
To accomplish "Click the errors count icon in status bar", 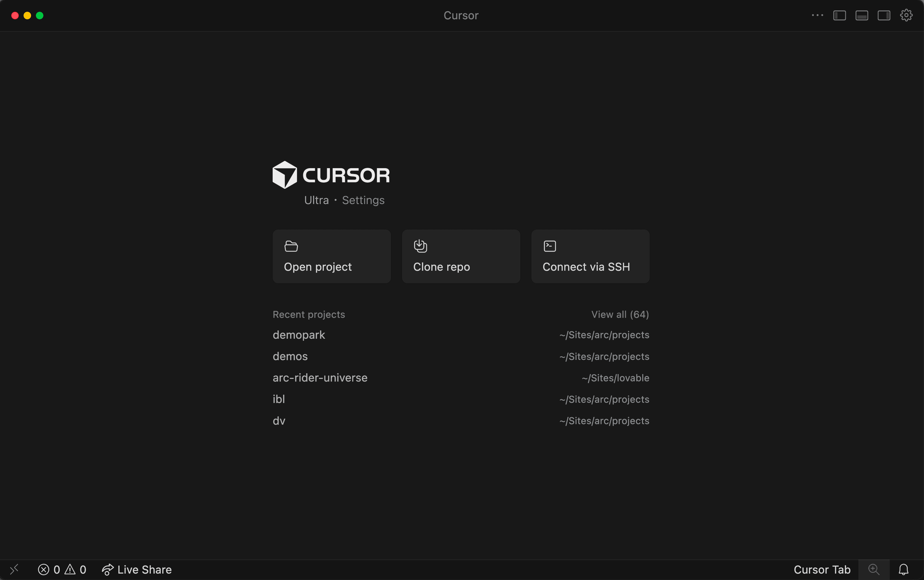I will pyautogui.click(x=44, y=570).
